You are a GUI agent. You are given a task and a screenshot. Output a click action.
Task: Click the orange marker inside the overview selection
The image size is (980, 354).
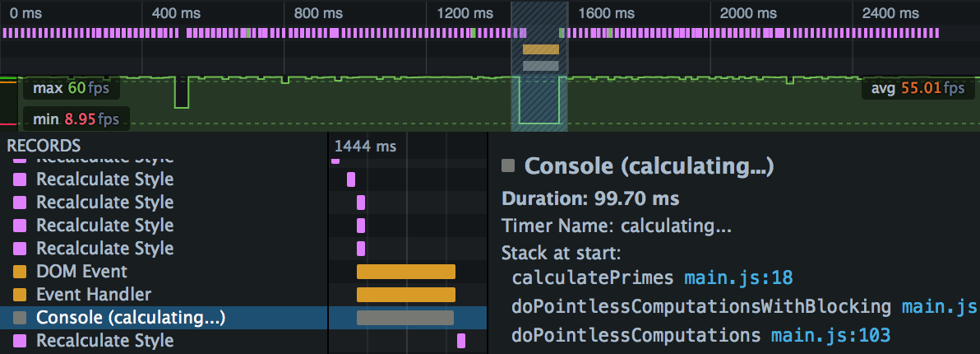pos(540,49)
